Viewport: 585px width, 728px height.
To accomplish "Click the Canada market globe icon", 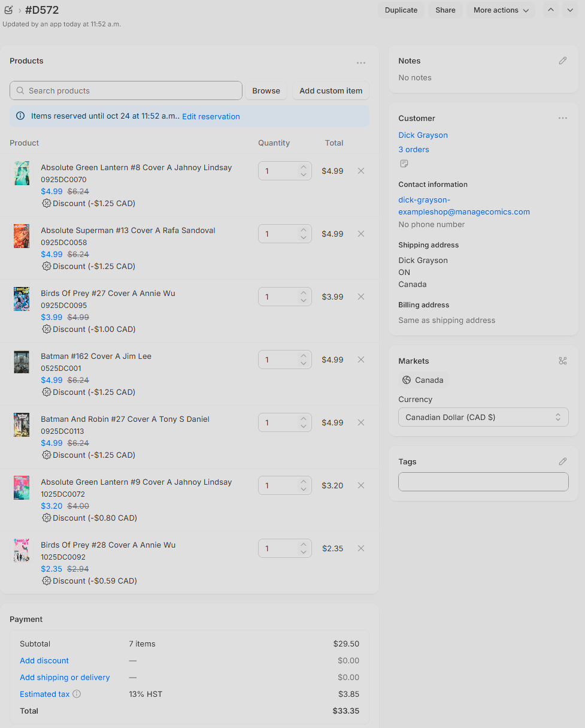I will [x=407, y=380].
